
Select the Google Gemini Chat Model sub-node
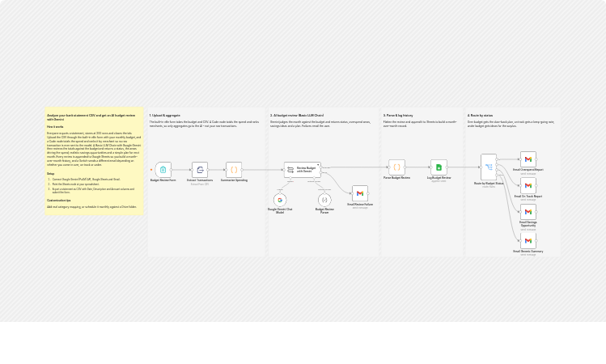(280, 200)
